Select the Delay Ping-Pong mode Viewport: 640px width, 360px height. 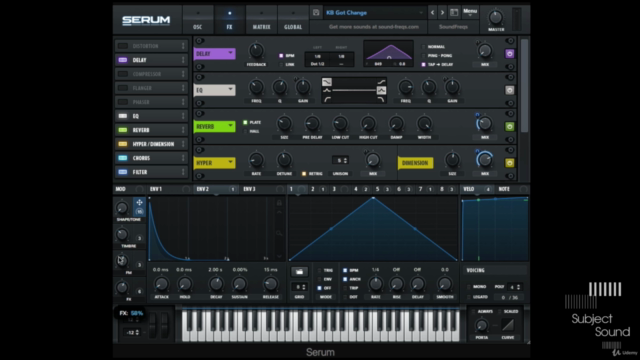coord(423,56)
